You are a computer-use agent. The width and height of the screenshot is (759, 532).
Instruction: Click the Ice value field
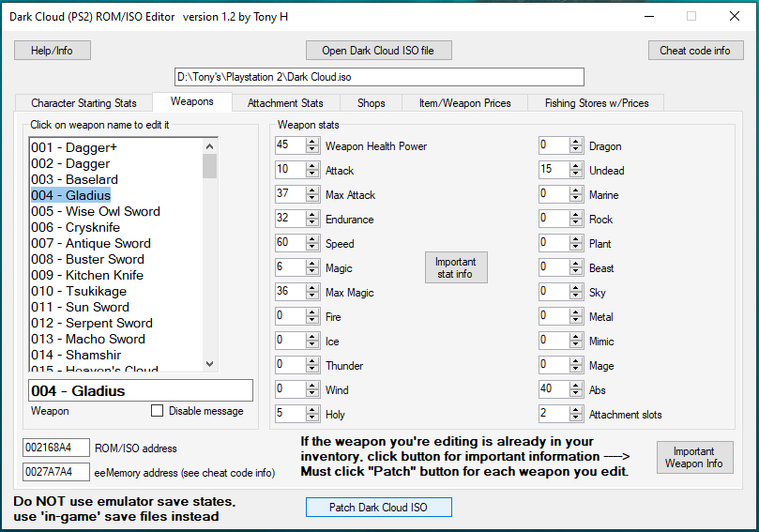(x=290, y=340)
